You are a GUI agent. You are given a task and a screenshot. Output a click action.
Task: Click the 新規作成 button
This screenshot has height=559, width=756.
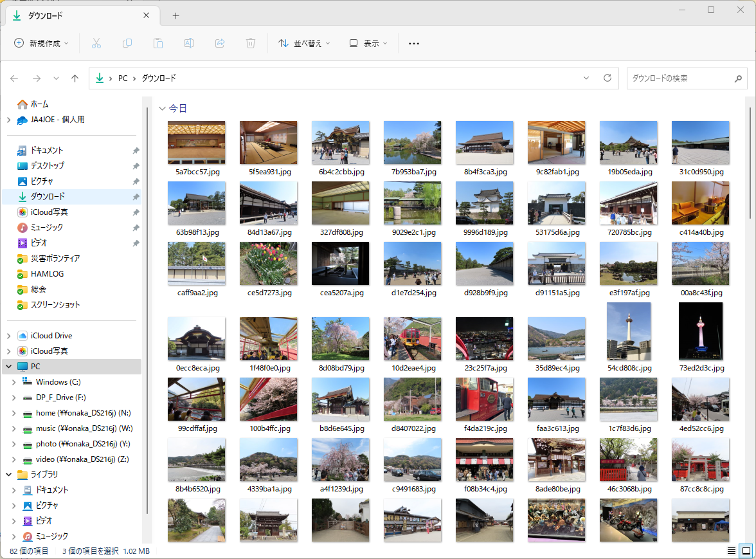coord(41,43)
